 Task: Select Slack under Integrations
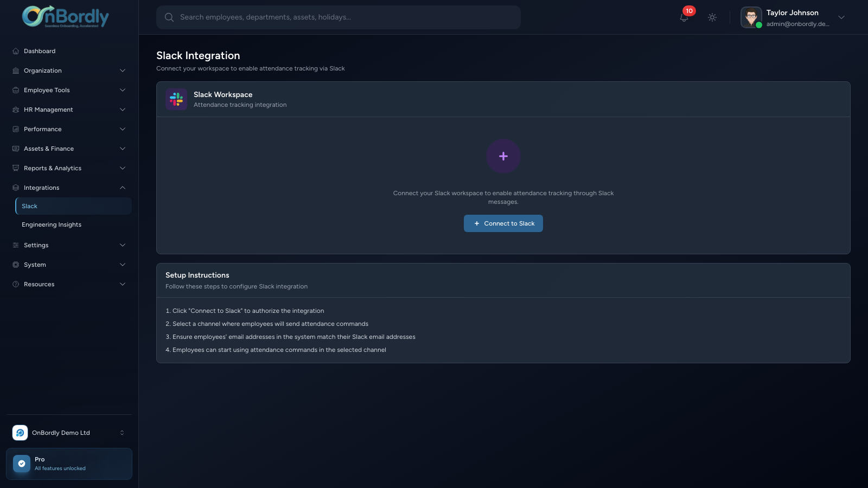point(73,206)
